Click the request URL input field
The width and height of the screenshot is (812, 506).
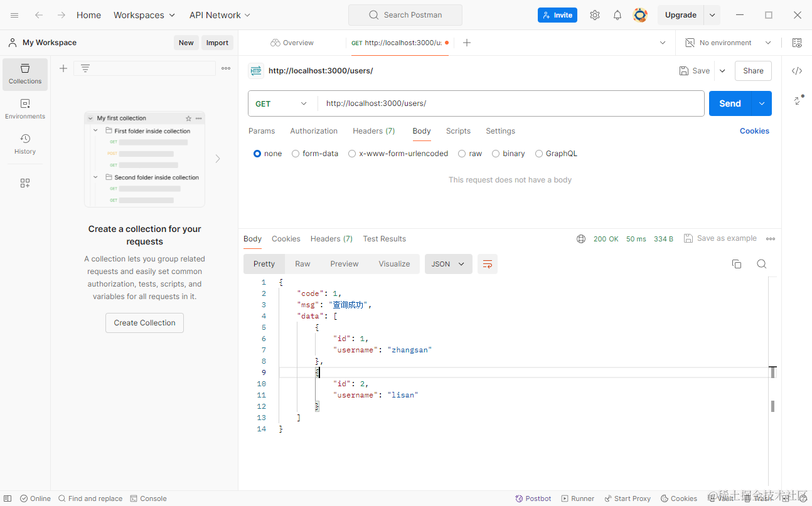pos(511,103)
